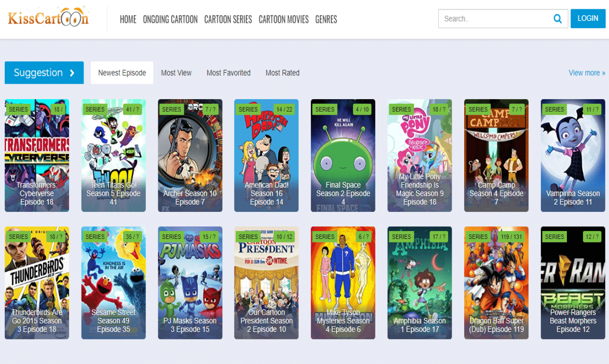
Task: Open the GENRES menu
Action: click(x=326, y=19)
